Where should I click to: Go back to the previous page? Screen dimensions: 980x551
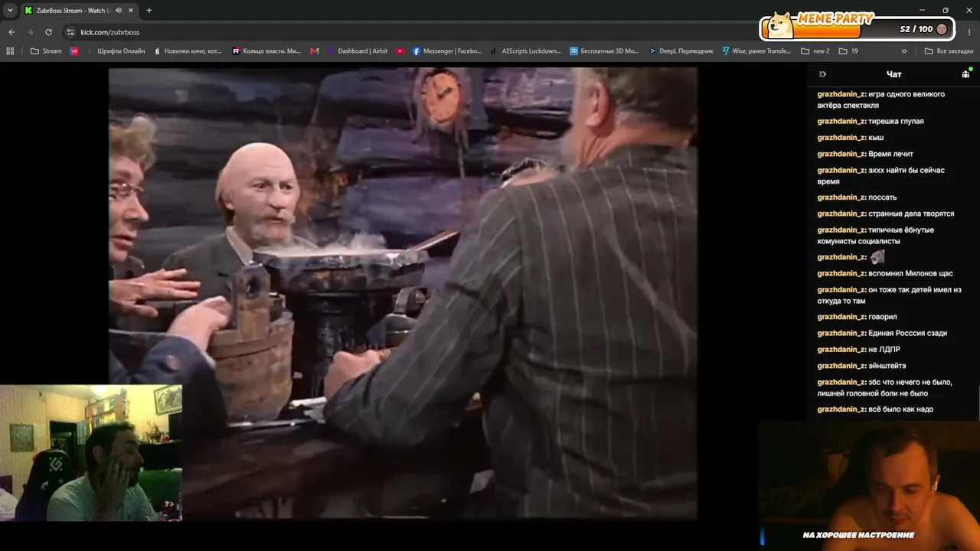(11, 32)
